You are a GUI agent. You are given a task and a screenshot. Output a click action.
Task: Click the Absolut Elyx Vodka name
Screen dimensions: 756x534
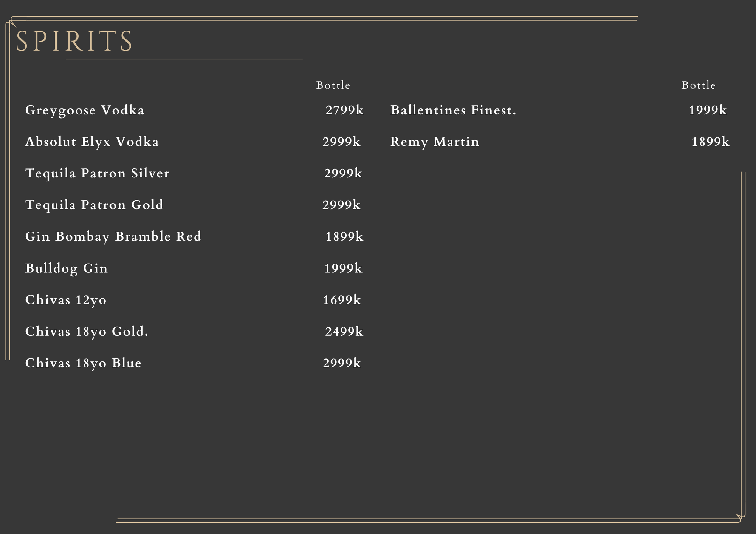click(x=92, y=142)
